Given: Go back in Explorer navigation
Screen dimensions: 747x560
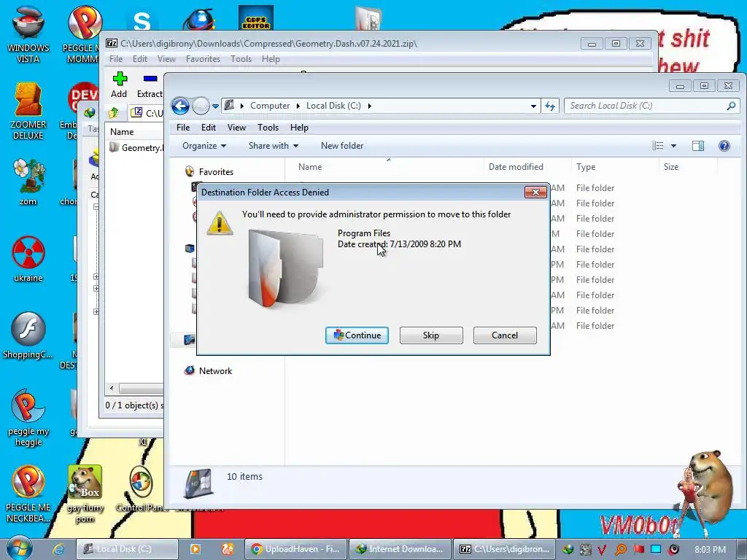Looking at the screenshot, I should point(181,106).
